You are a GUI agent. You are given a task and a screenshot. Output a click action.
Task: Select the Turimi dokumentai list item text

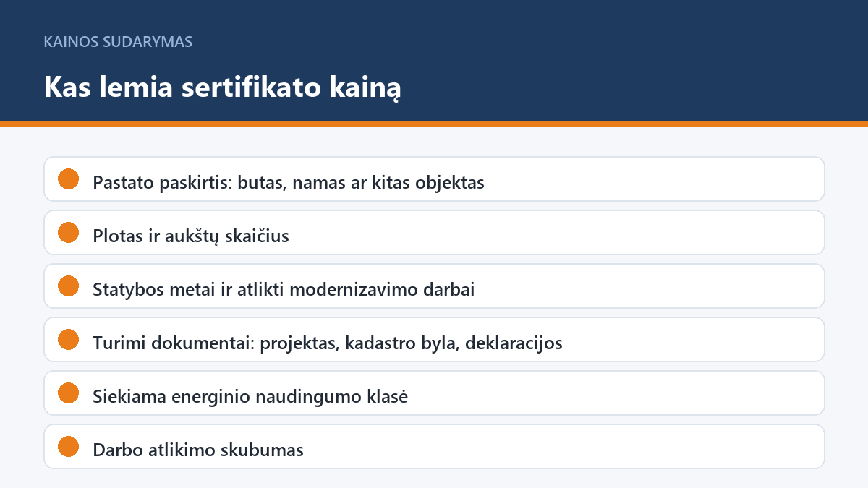point(328,343)
